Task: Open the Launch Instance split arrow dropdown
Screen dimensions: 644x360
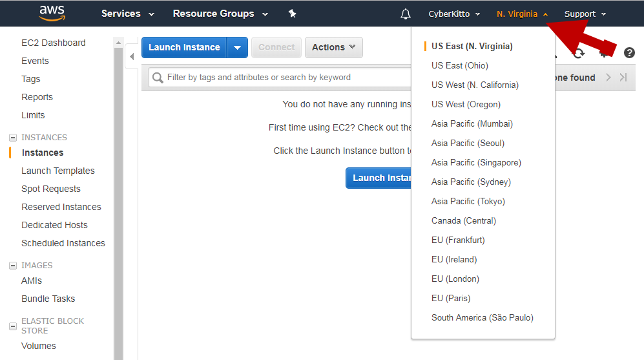Action: pyautogui.click(x=238, y=47)
